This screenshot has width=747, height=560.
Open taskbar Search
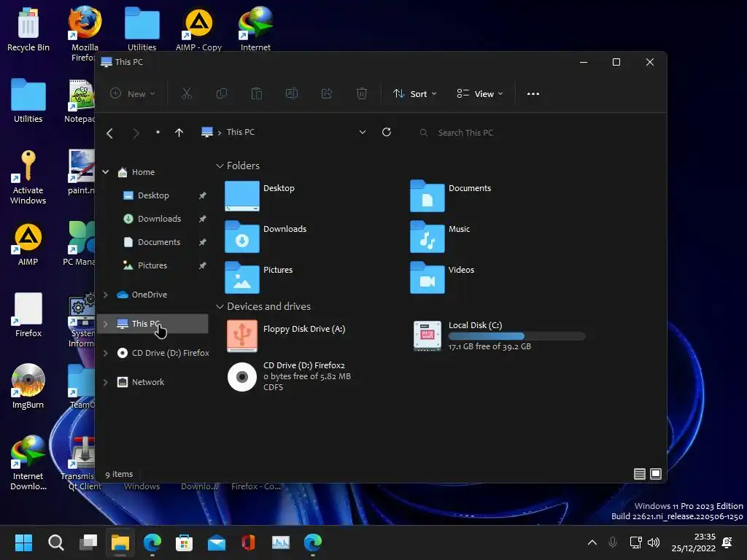tap(55, 542)
